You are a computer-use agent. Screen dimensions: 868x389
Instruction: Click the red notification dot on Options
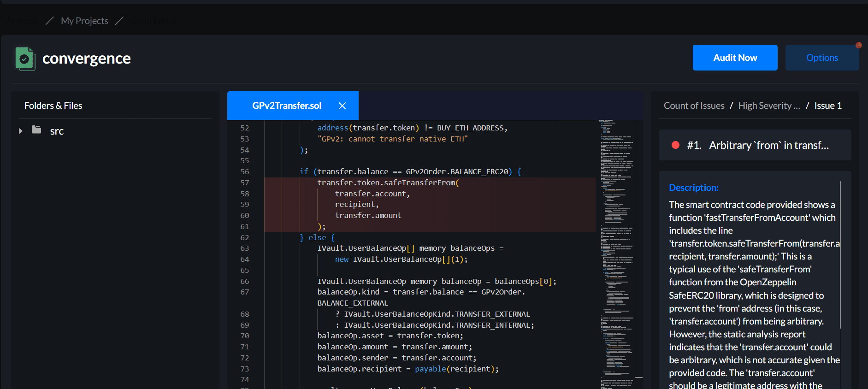[858, 45]
